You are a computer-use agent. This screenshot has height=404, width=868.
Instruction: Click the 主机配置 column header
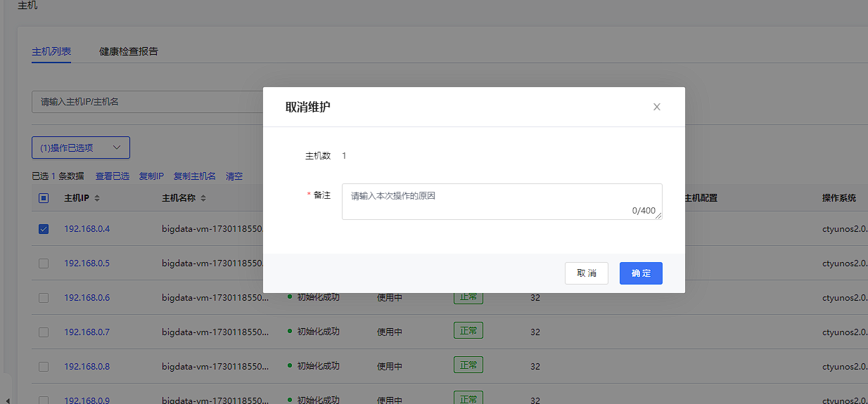click(x=701, y=198)
